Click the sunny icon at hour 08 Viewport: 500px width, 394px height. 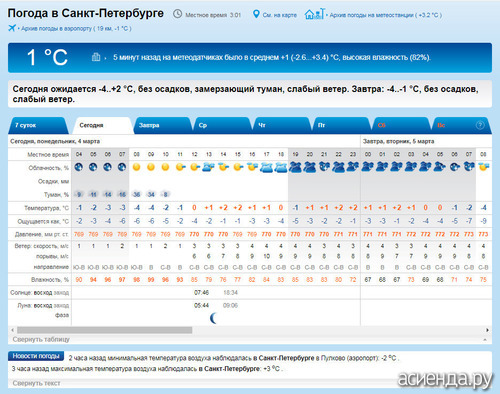point(136,167)
